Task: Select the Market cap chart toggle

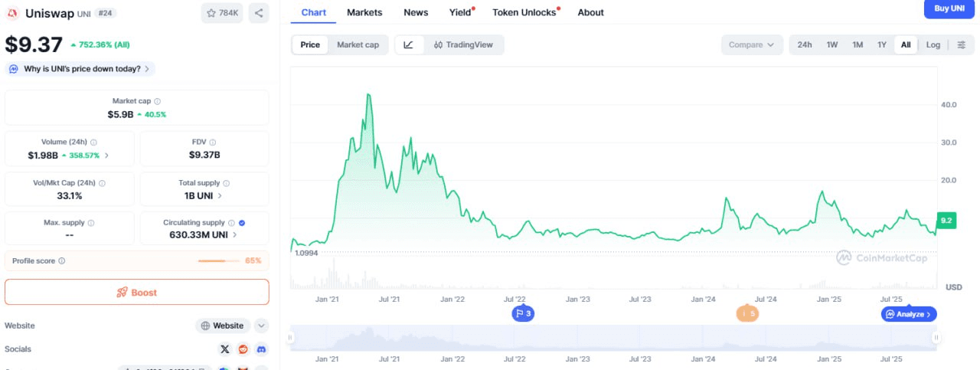Action: point(358,45)
